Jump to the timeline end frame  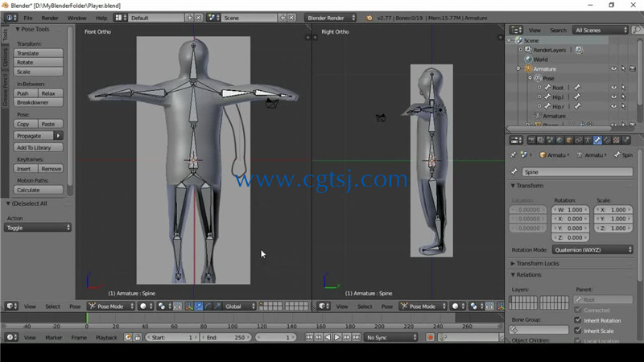[x=356, y=337]
